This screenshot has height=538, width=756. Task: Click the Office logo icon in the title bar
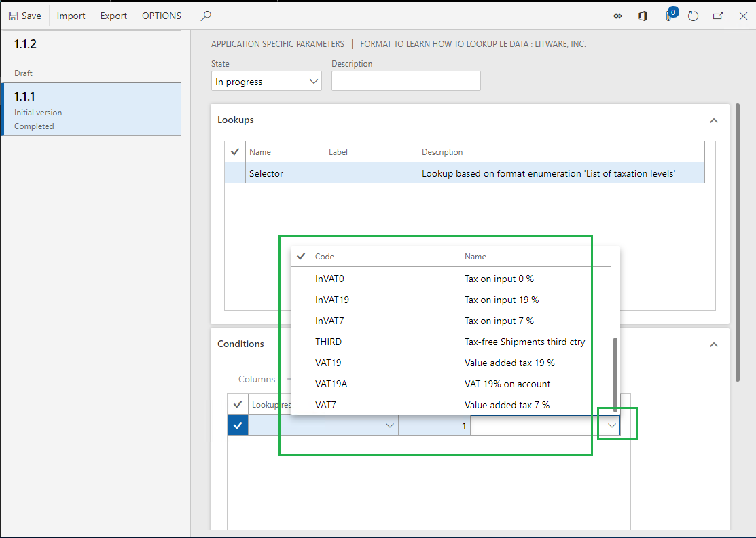[643, 15]
